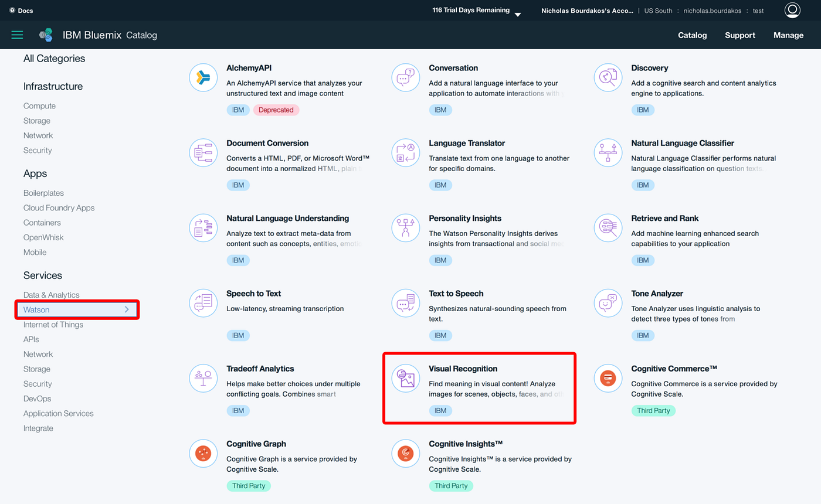Click the Discovery service icon
This screenshot has height=504, width=821.
tap(608, 77)
